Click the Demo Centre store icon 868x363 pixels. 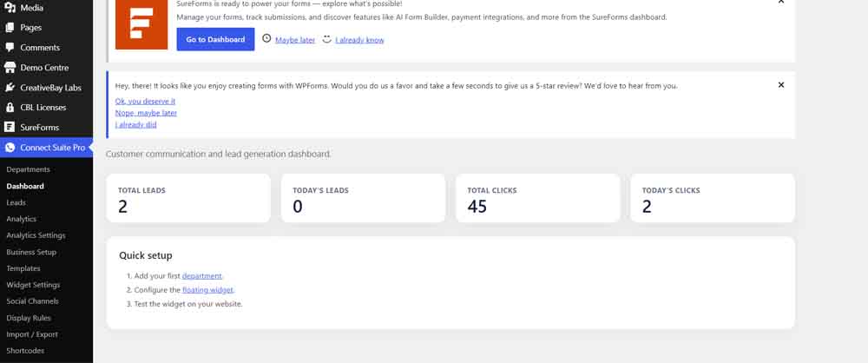click(10, 68)
